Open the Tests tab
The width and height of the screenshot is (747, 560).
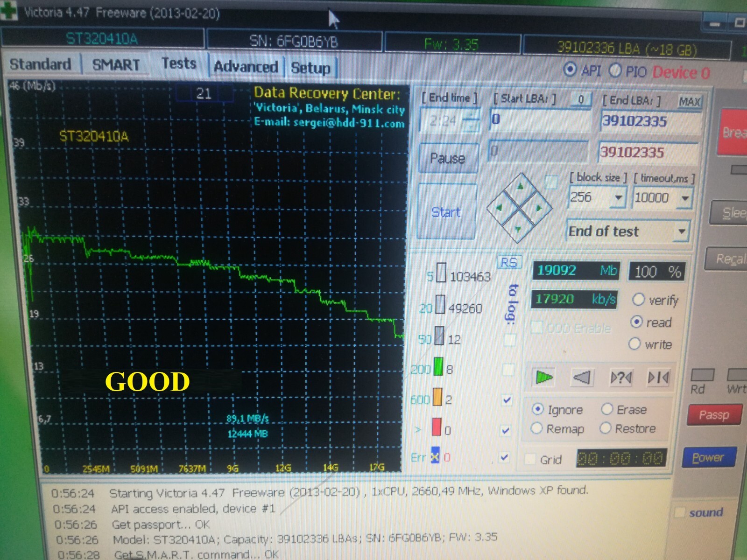click(179, 63)
